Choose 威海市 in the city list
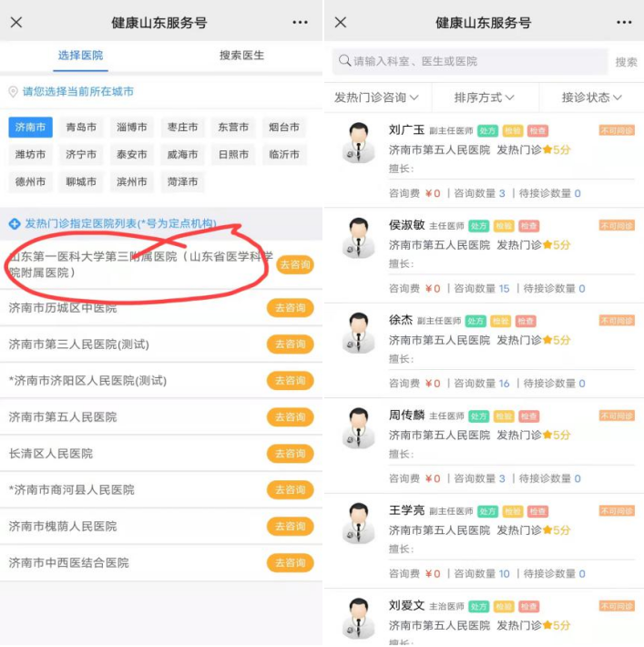644x647 pixels. (183, 155)
